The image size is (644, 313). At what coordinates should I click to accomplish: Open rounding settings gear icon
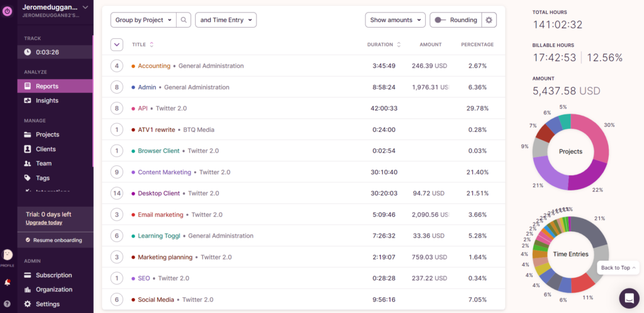(x=489, y=20)
